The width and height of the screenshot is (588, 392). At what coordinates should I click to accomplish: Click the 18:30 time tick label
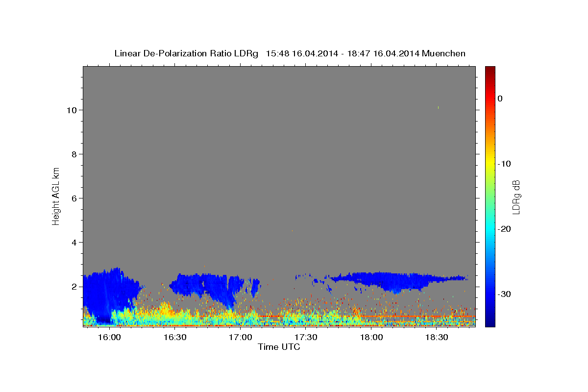click(437, 338)
